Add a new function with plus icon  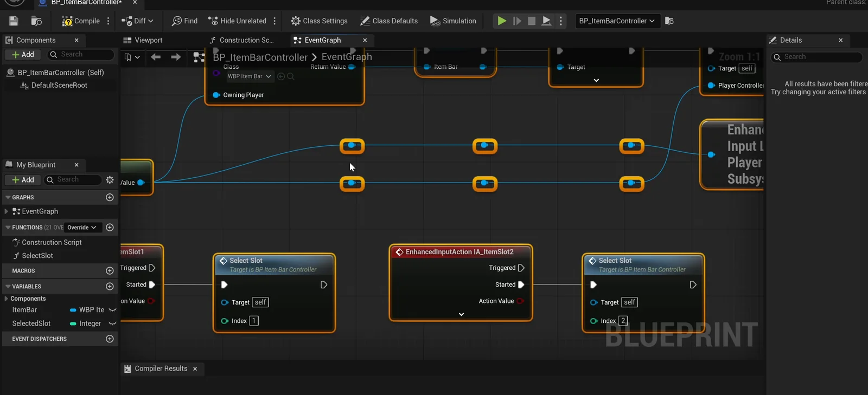click(110, 228)
